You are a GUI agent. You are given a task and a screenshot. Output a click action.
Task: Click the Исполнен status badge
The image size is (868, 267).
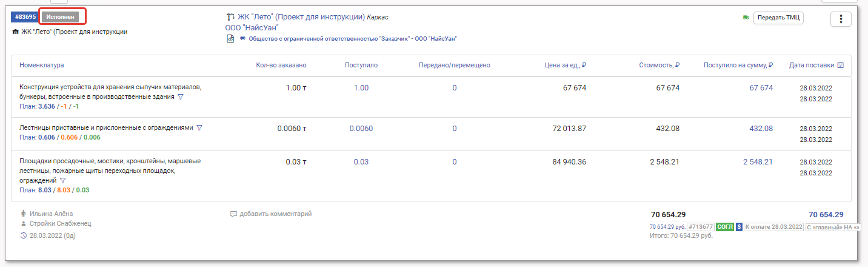(x=62, y=16)
